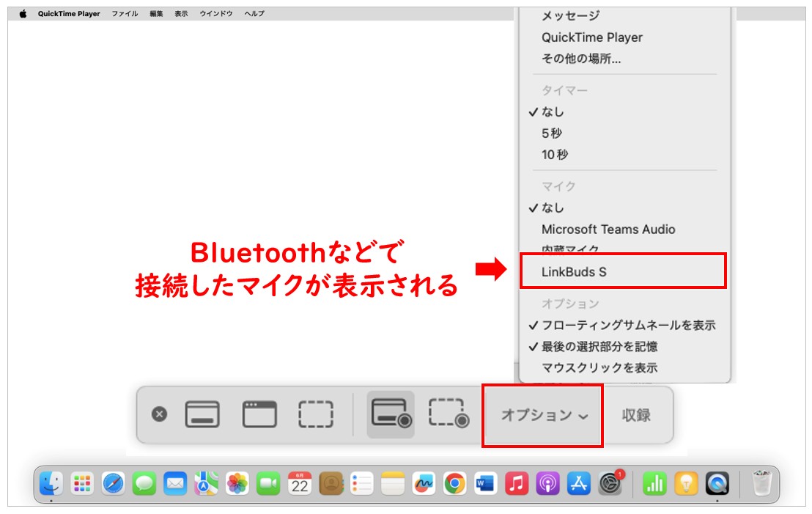Open the Apple menu
This screenshot has height=514, width=812.
pos(23,13)
